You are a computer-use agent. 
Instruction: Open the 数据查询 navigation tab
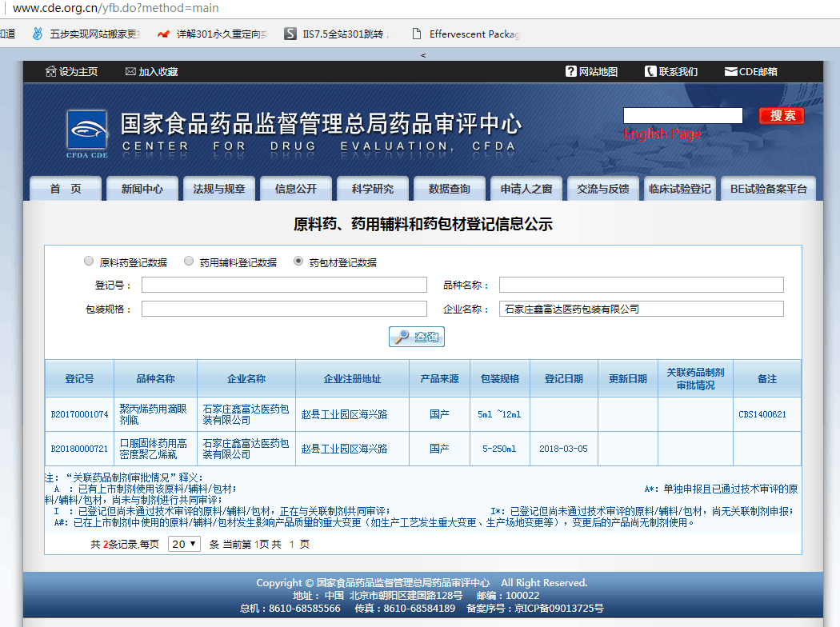click(449, 189)
